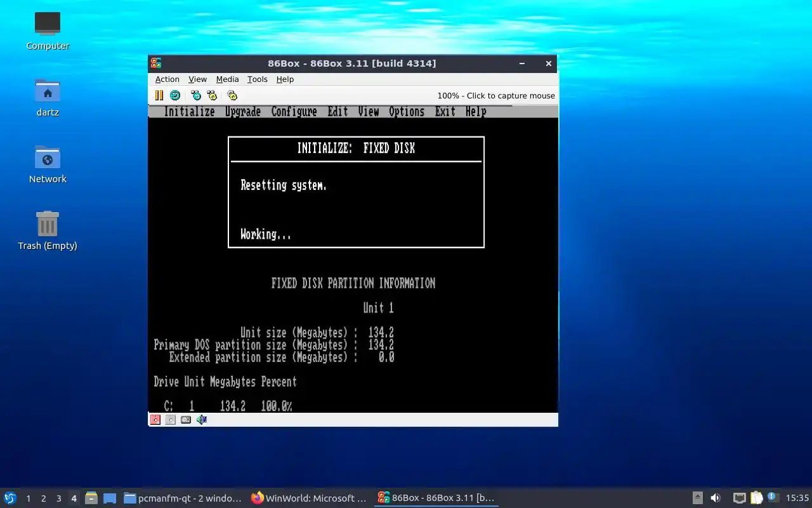Viewport: 812px width, 508px height.
Task: Click the removable media eject tray icon
Action: (x=698, y=498)
